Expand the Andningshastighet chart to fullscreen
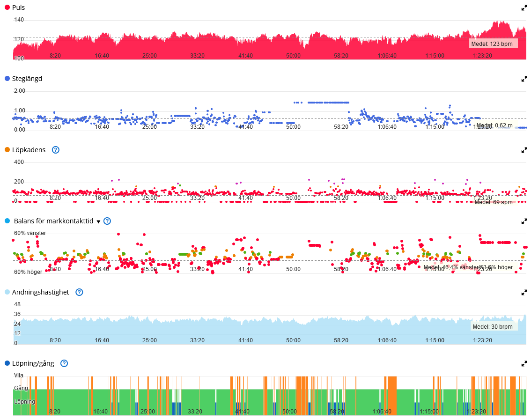 point(524,292)
